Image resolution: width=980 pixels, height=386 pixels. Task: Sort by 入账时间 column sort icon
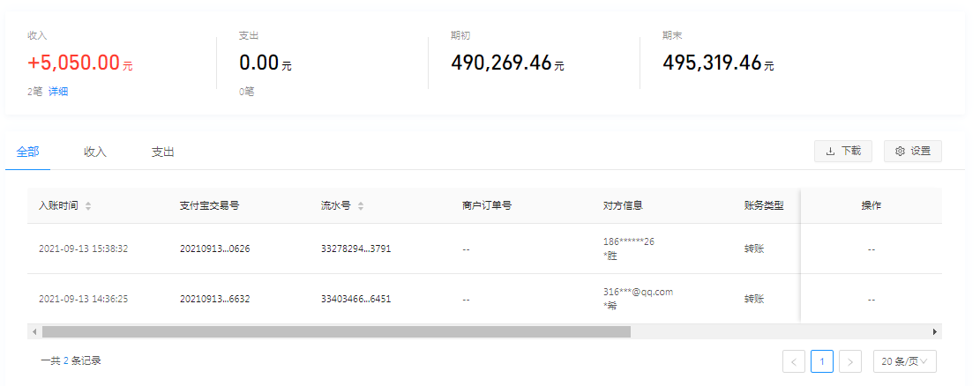pos(88,206)
